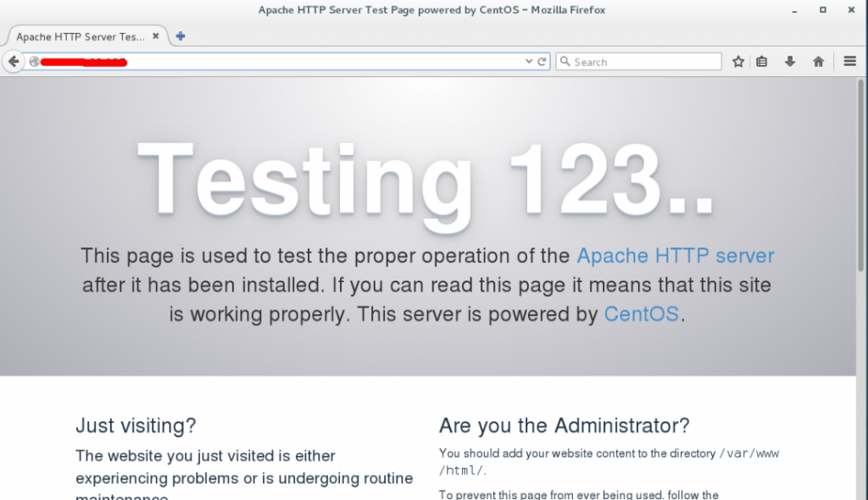
Task: Select the Apache HTTP Server Test tab
Action: (80, 37)
